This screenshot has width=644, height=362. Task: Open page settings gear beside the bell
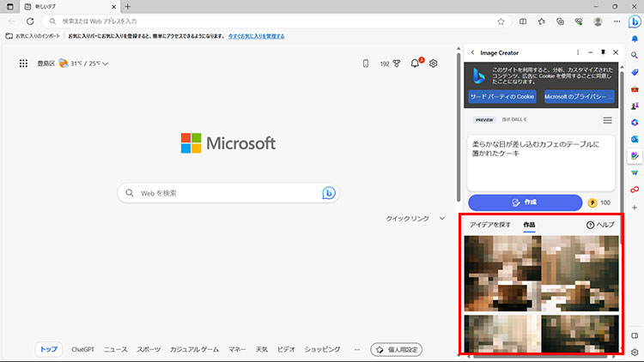(x=434, y=63)
